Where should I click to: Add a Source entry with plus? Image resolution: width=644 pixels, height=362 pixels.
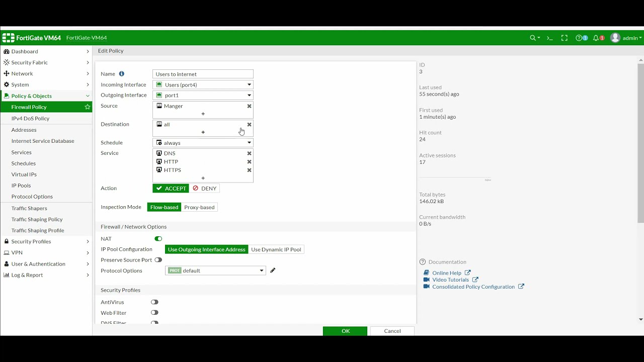click(203, 114)
